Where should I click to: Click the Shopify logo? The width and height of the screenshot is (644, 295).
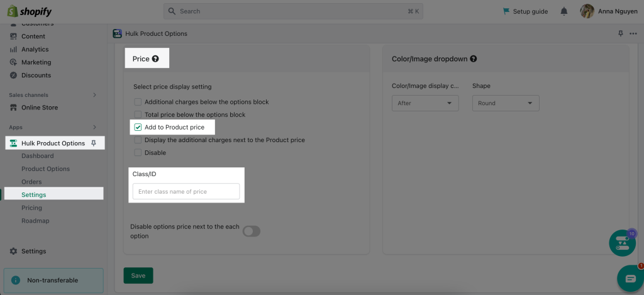[29, 11]
